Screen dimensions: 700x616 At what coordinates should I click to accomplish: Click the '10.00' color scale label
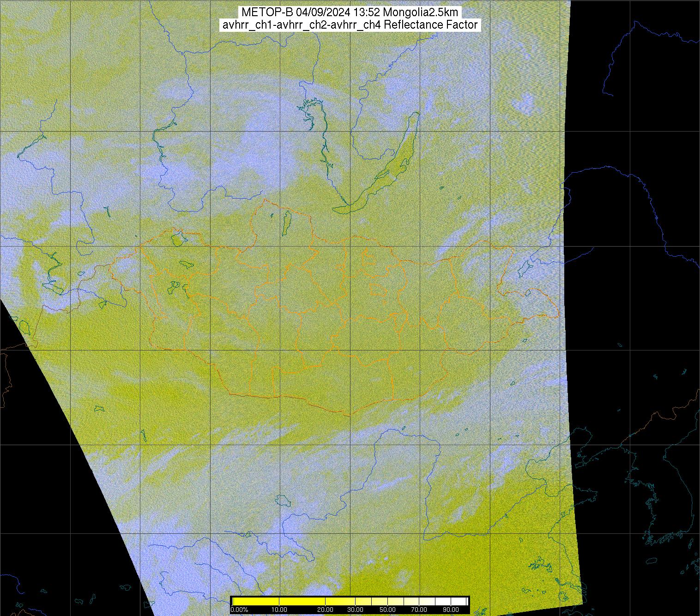279,610
